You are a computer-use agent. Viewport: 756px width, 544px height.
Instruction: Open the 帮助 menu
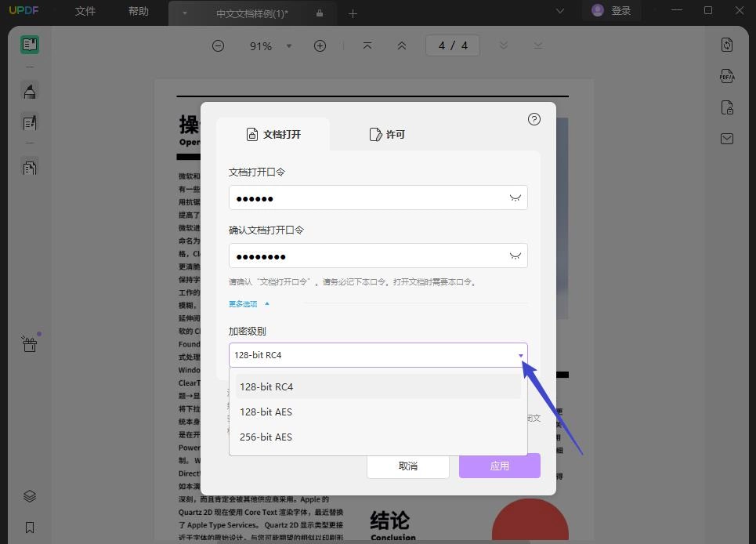coord(139,11)
